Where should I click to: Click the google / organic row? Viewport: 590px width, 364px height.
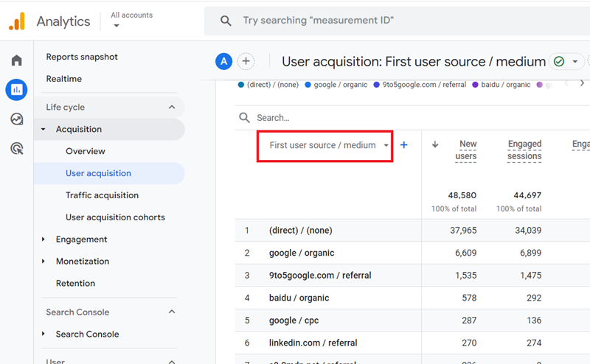(x=412, y=253)
